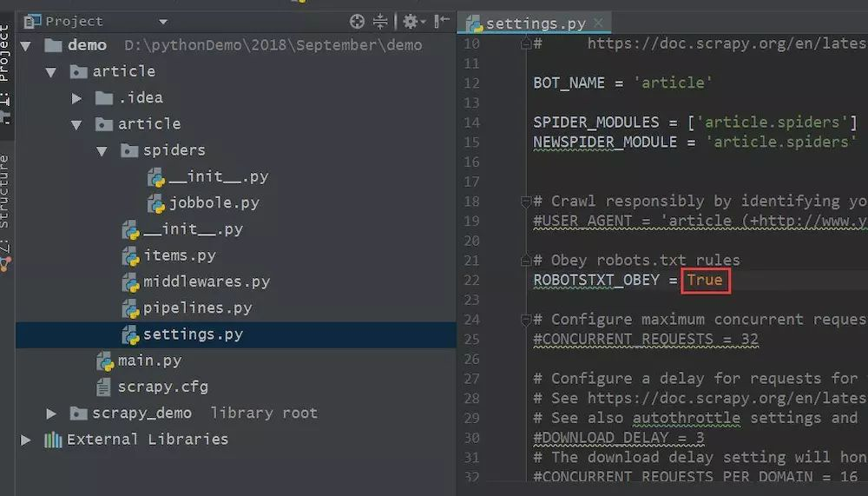
Task: Open pipelines.py file
Action: 236,308
